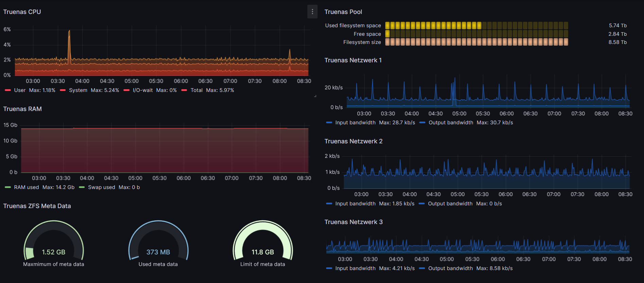644x283 pixels.
Task: Select the Used filesystem space bar
Action: tap(477, 26)
